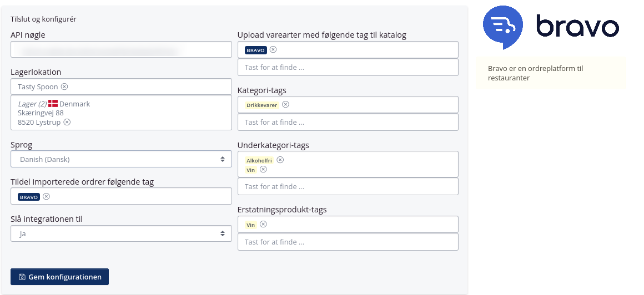The width and height of the screenshot is (644, 295).
Task: Remove Vin from Erstatningsprodukt-tags
Action: (x=263, y=225)
